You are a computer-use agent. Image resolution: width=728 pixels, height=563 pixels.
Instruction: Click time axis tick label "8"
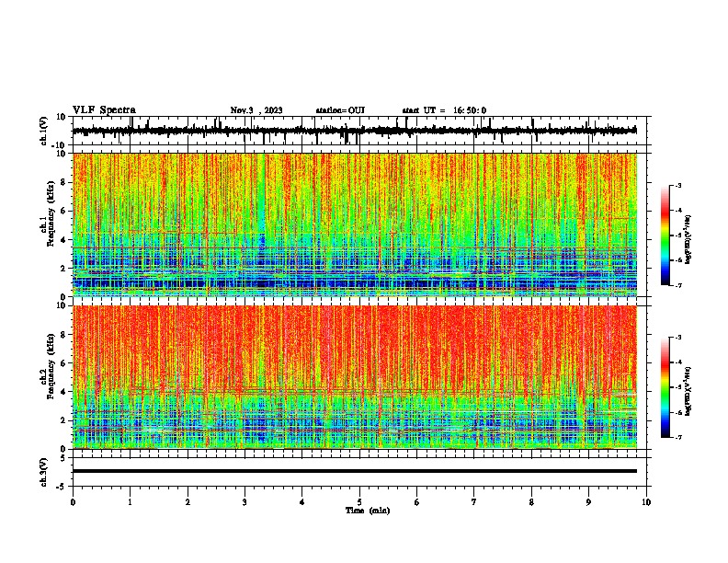pyautogui.click(x=531, y=502)
